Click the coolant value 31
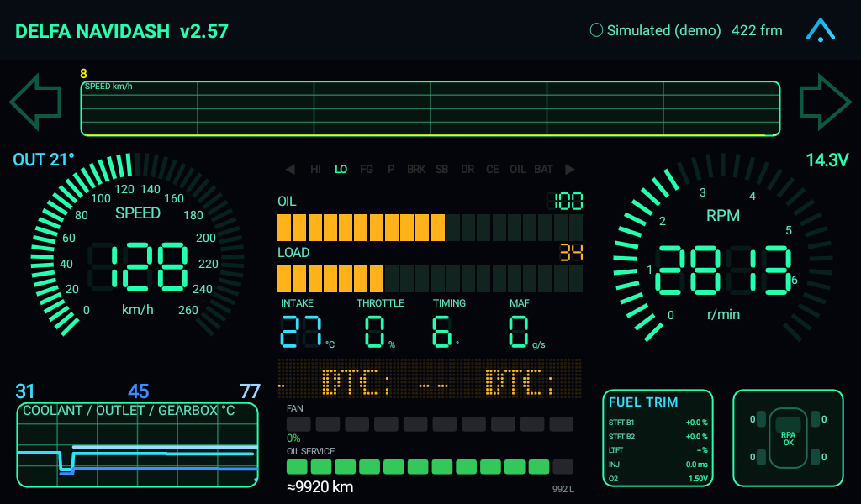The image size is (861, 504). 24,391
